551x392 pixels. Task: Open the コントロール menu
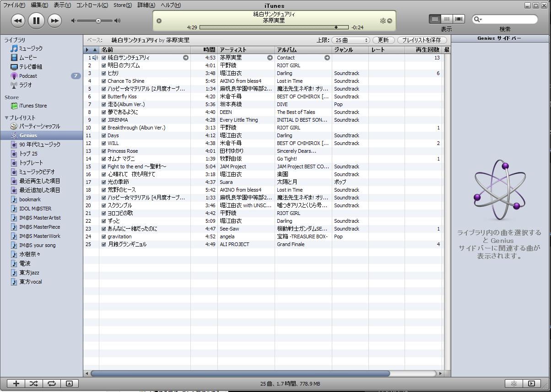point(92,5)
